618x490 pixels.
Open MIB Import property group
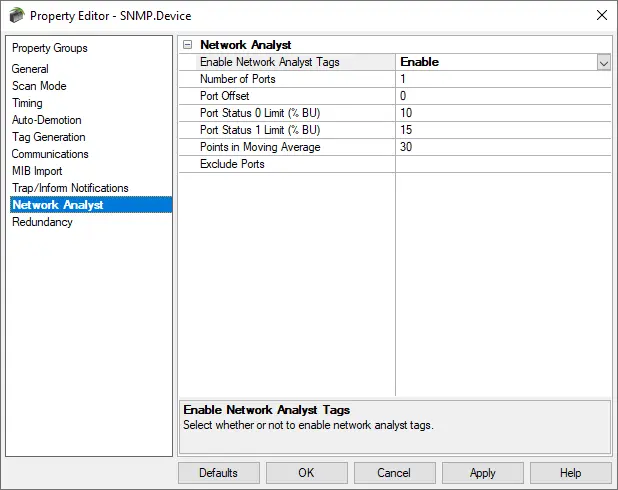pyautogui.click(x=37, y=171)
